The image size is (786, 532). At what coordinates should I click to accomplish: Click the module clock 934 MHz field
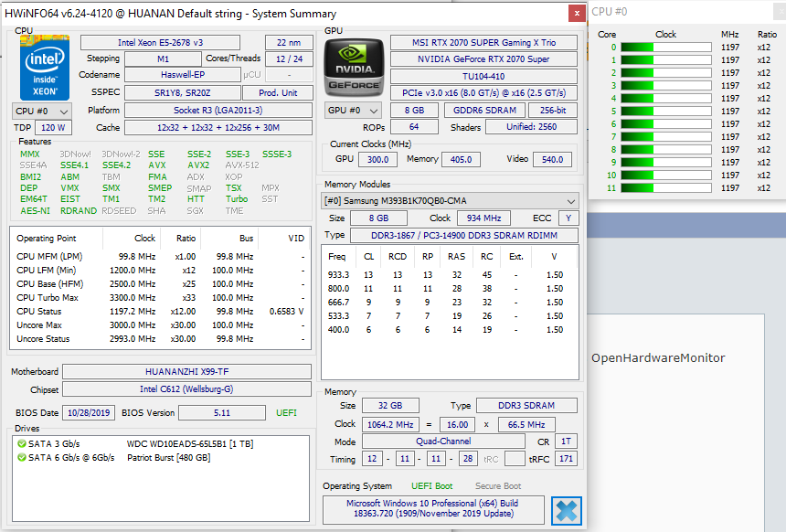(483, 218)
